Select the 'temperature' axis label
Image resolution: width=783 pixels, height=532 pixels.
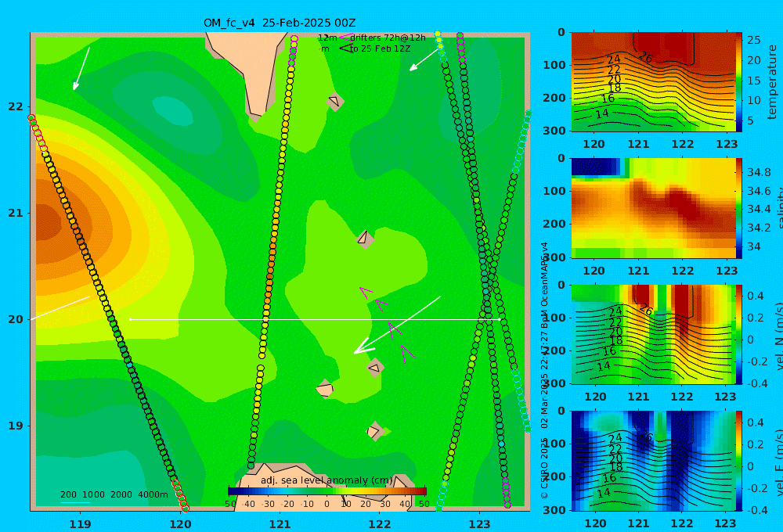point(773,82)
